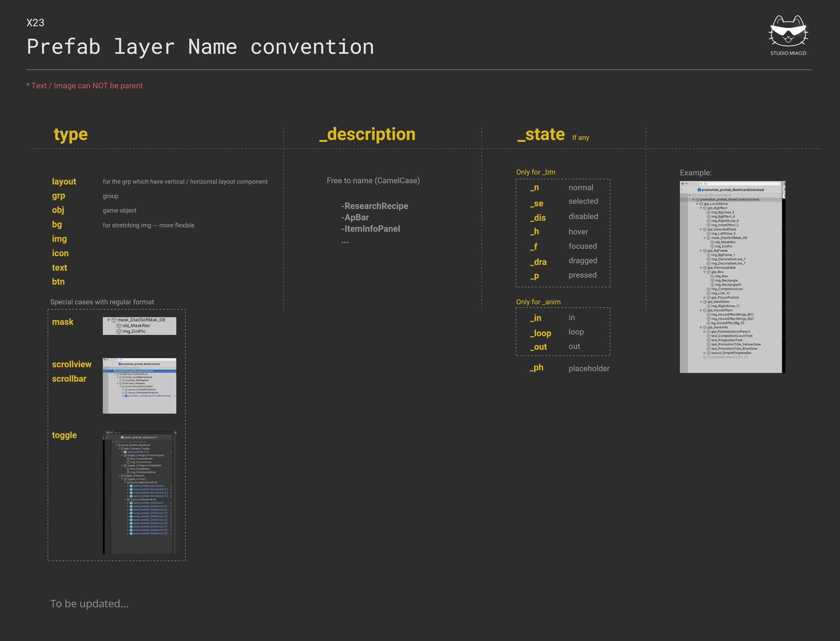Click the cube icon beside img_CompletionIcon
This screenshot has width=840, height=641.
[x=709, y=289]
